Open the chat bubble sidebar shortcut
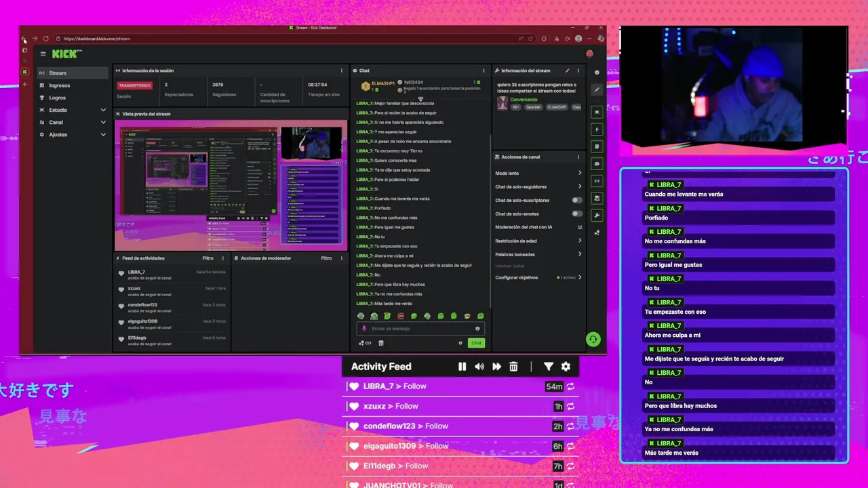Screen dimensions: 868x488 (597, 164)
